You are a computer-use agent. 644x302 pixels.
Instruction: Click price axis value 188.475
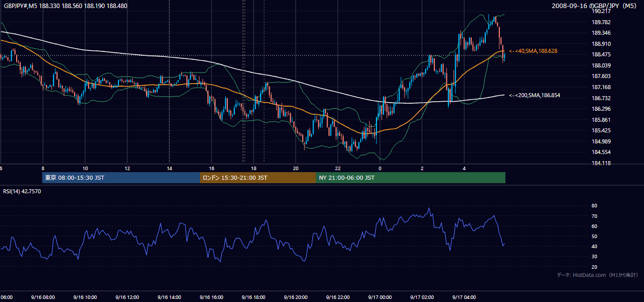click(x=601, y=55)
